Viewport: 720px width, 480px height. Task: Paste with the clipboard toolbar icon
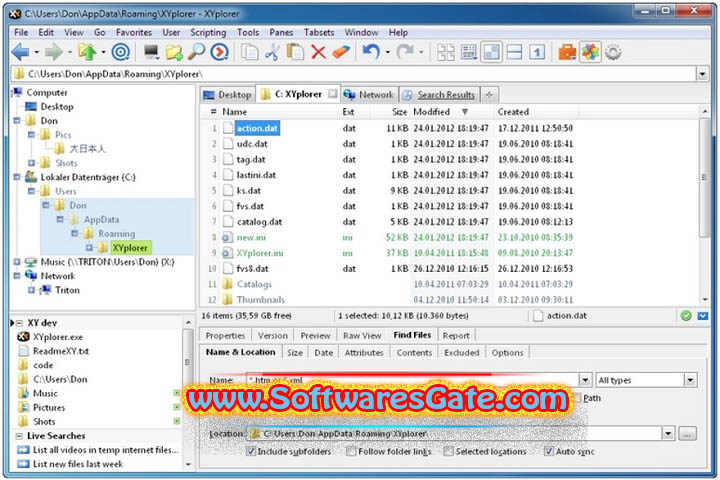295,52
